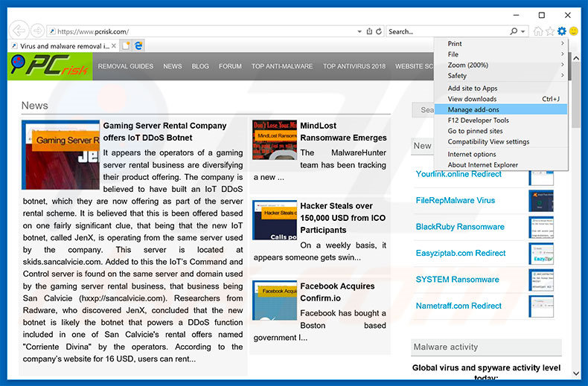Expand the Print submenu
The image size is (588, 386).
(x=501, y=43)
